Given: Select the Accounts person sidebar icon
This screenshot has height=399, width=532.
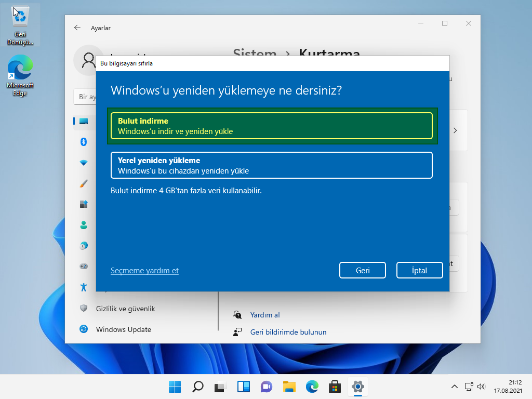Looking at the screenshot, I should (84, 225).
